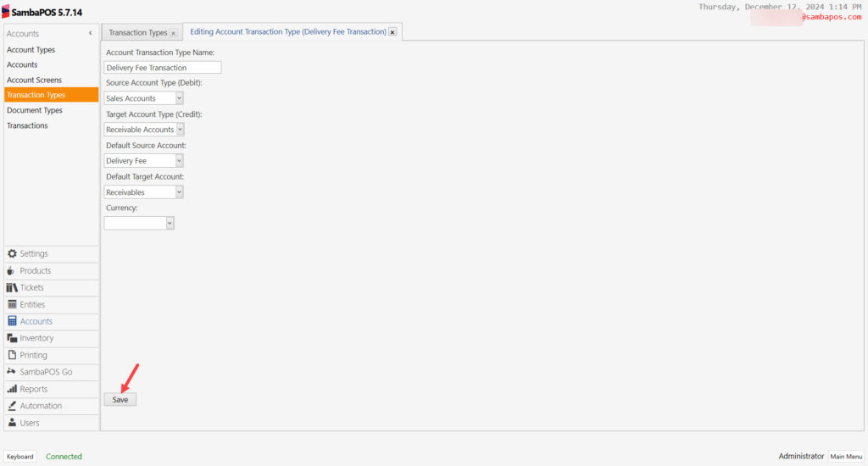
Task: Click the Reports bar chart icon
Action: tap(12, 389)
